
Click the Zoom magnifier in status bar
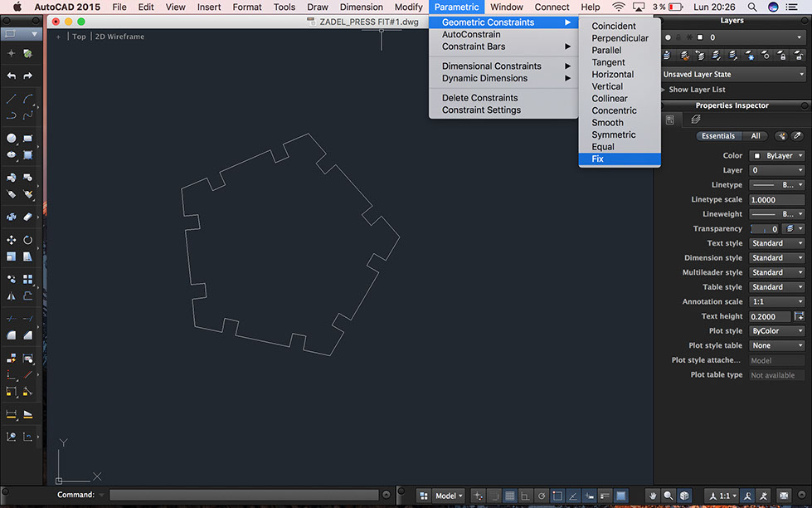[669, 496]
